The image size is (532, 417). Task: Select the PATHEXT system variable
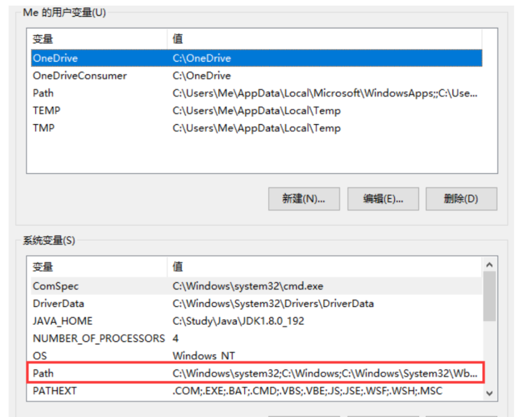pos(256,391)
